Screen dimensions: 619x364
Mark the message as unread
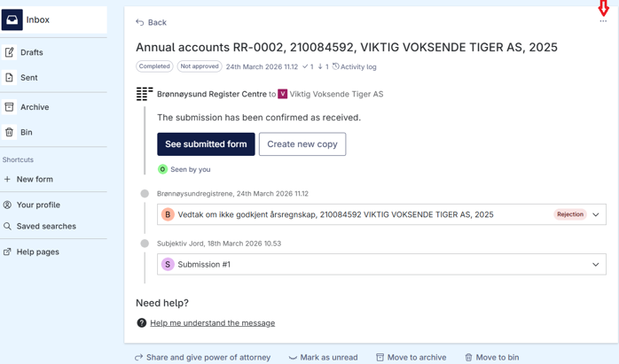pos(323,357)
